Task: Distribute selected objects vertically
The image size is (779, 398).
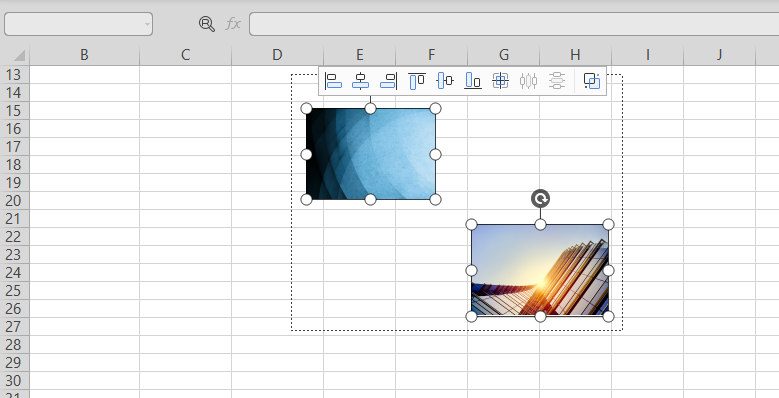Action: [x=557, y=80]
